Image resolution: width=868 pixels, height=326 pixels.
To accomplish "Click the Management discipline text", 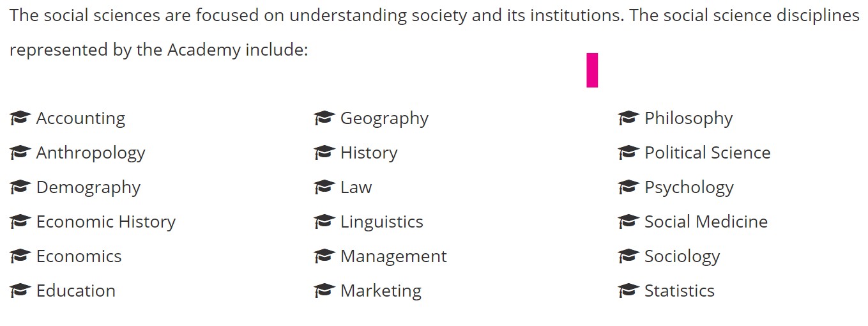I will click(393, 256).
